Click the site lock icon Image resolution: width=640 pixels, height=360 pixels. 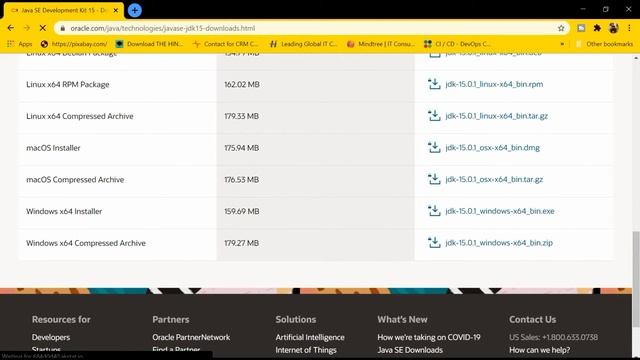point(62,28)
